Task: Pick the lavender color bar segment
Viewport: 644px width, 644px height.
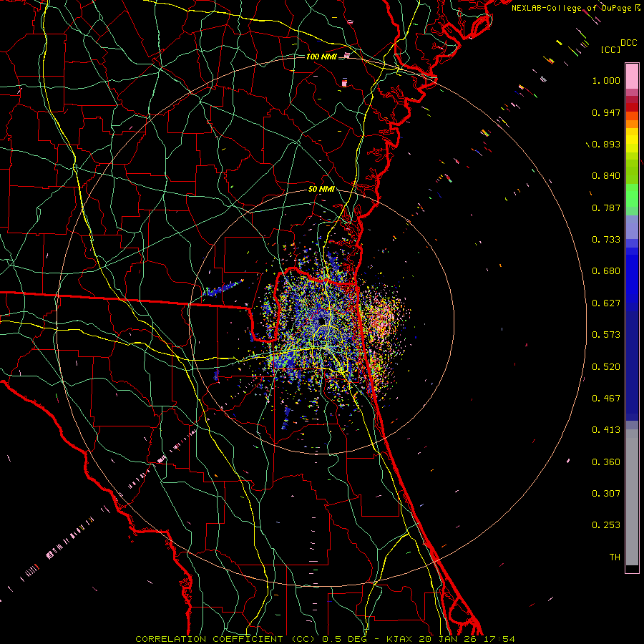Action: (632, 228)
